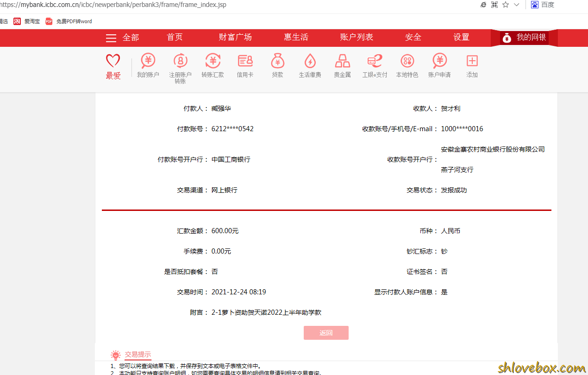Click the payee name 贺才利
588x375 pixels.
(450, 108)
